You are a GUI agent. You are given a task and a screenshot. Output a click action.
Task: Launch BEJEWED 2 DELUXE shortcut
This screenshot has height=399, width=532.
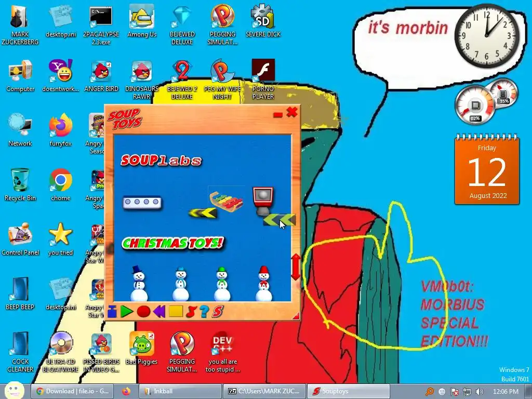click(182, 80)
